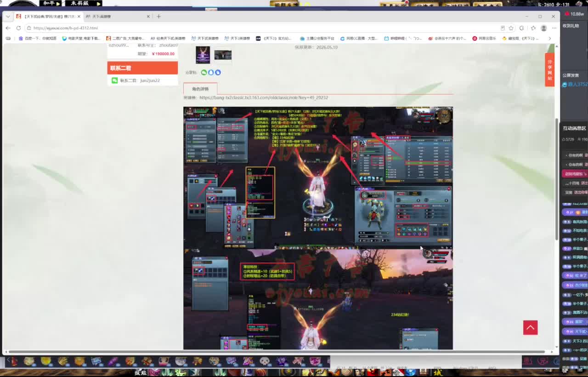Open the large character screenshot image
The image size is (588, 377).
coord(318,228)
